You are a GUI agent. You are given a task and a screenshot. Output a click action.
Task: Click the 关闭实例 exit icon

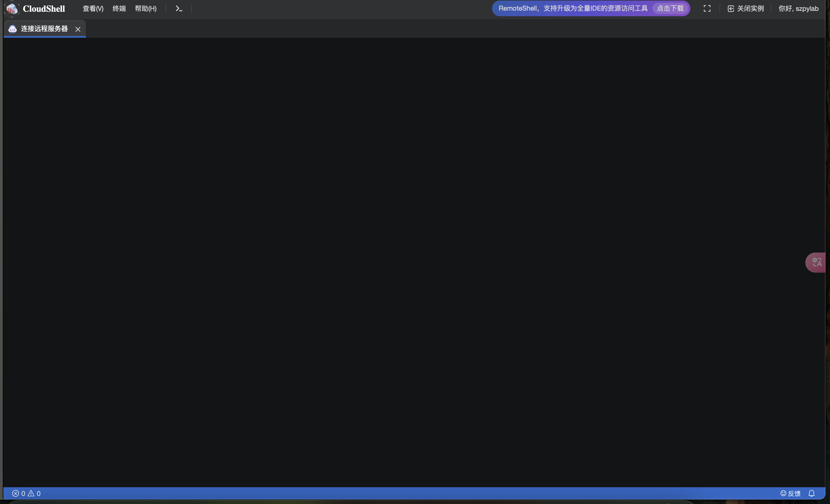(x=731, y=9)
